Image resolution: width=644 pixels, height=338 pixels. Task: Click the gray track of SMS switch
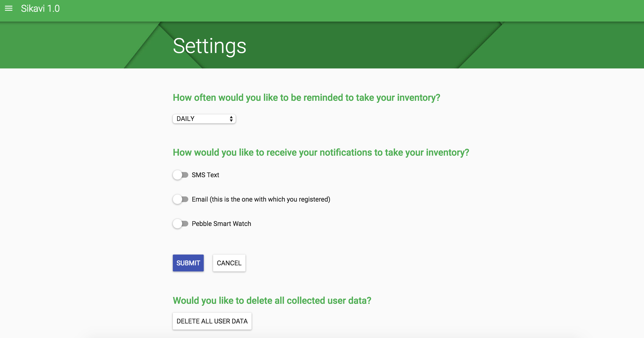185,175
